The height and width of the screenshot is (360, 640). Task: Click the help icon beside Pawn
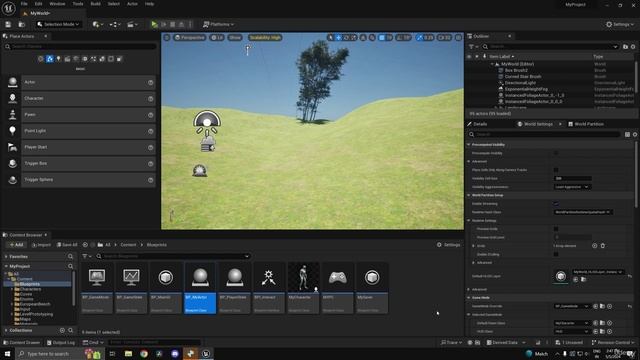[151, 115]
